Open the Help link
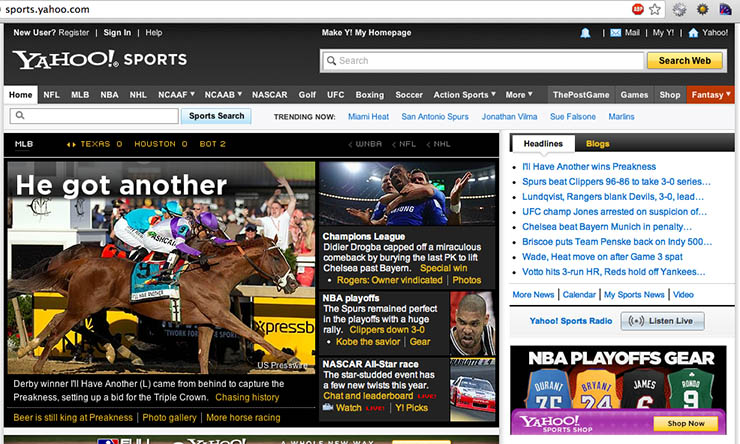This screenshot has height=444, width=740. point(153,33)
